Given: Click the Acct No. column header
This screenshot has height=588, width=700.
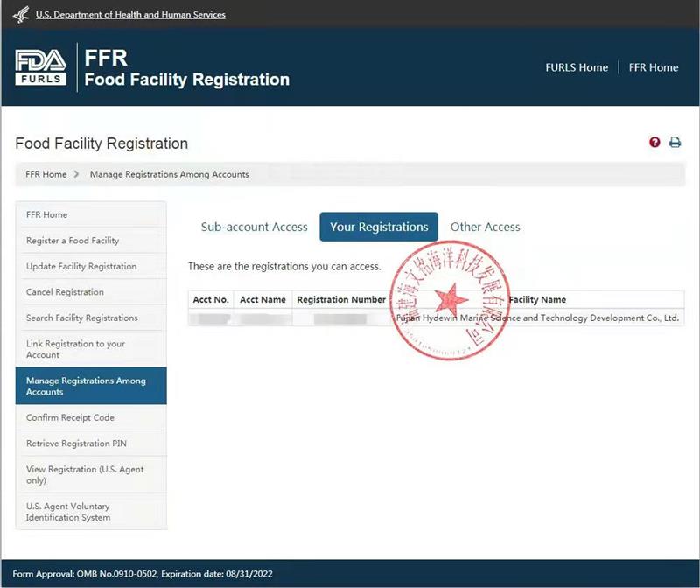Looking at the screenshot, I should (211, 299).
